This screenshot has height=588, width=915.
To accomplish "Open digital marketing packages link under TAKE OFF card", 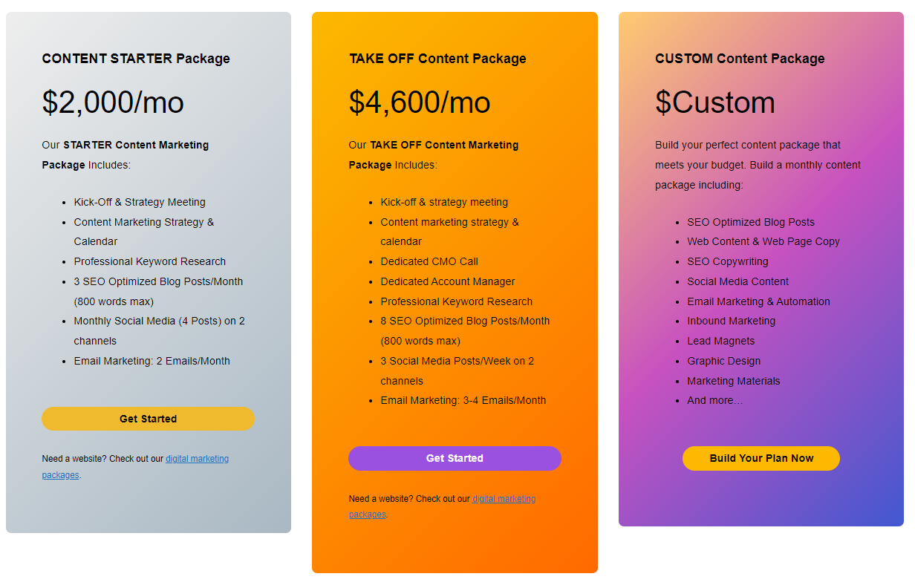I will click(504, 499).
